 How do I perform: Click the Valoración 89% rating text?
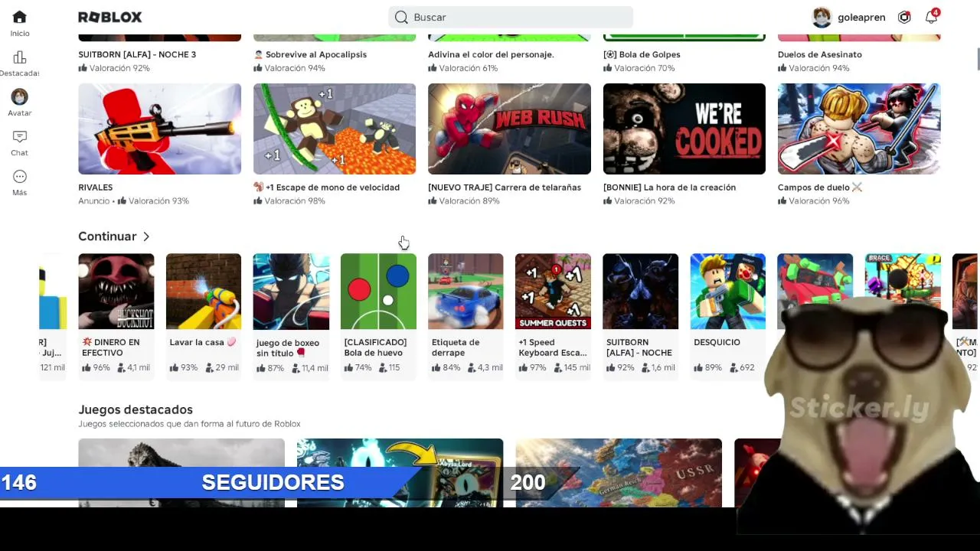(469, 201)
